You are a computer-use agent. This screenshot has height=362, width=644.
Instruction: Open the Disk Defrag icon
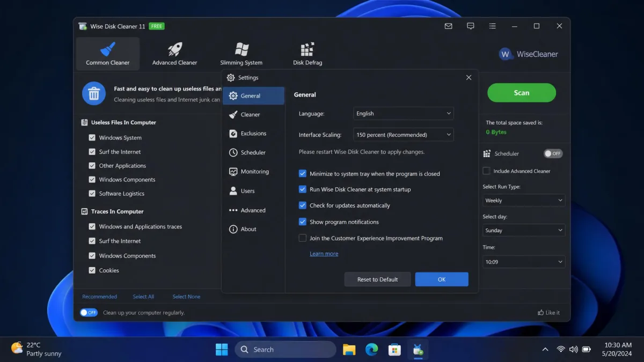click(308, 49)
